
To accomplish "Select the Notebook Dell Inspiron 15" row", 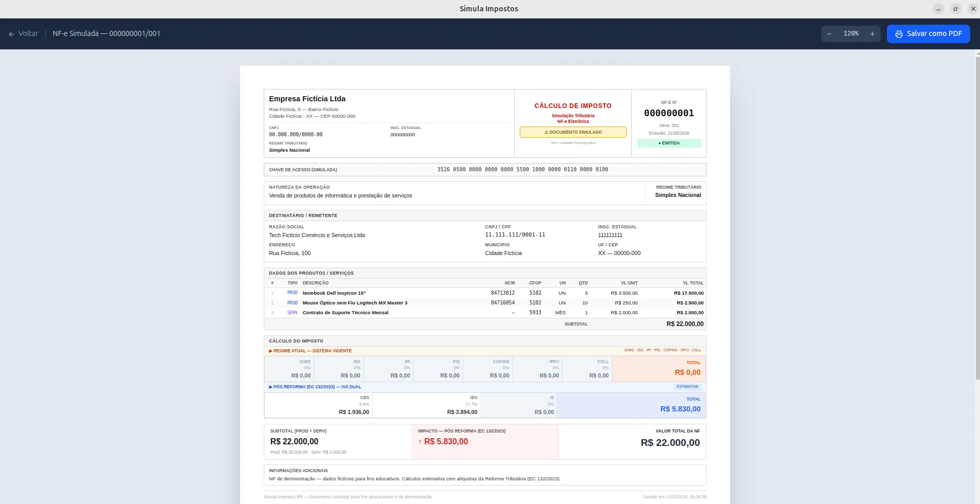I will tap(485, 293).
